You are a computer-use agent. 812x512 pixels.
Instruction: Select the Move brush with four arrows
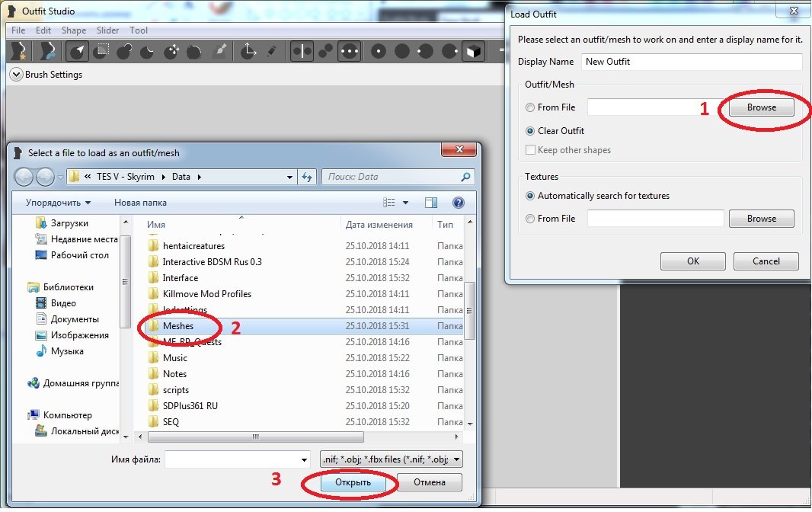[173, 51]
